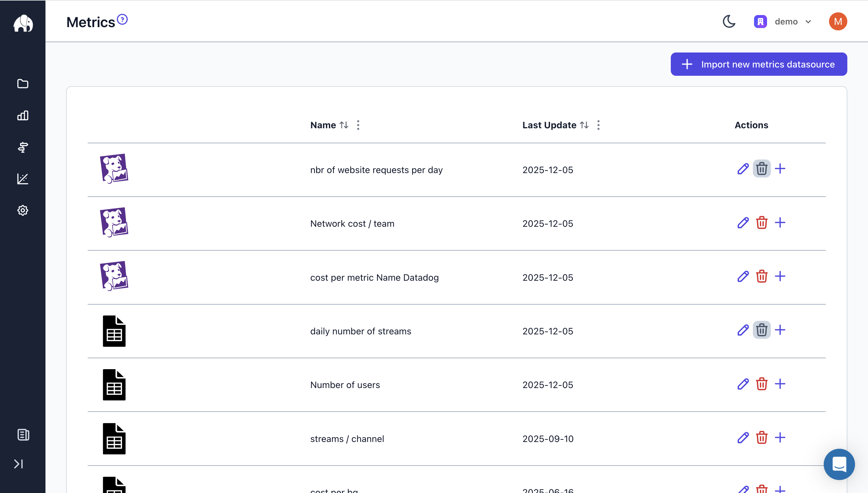The height and width of the screenshot is (493, 868).
Task: Select the signpost icon in sidebar
Action: point(23,147)
